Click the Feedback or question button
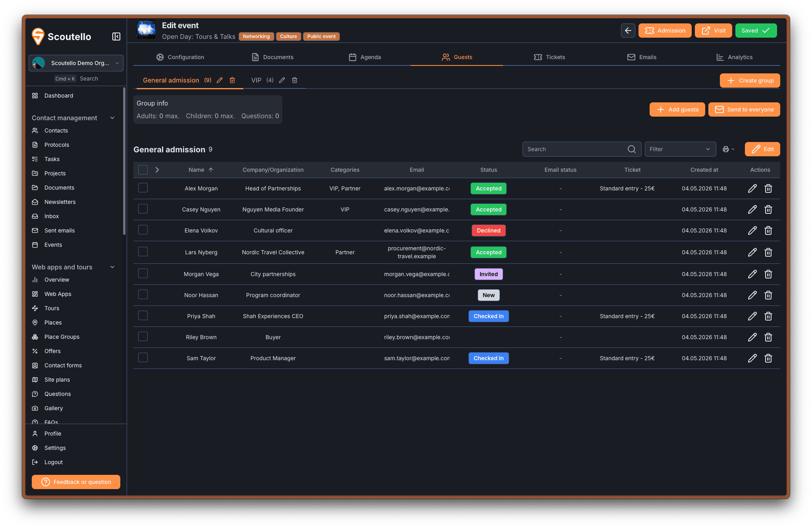 click(x=76, y=482)
